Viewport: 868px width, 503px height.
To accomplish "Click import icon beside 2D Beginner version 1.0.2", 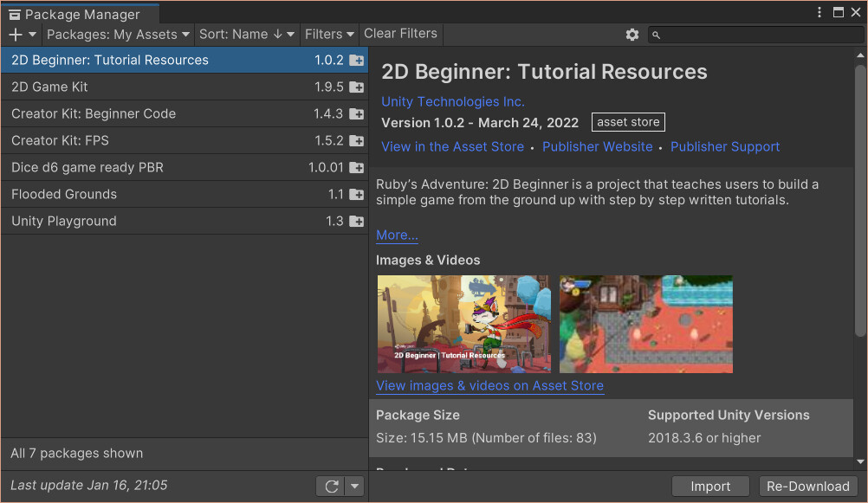I will [x=357, y=61].
